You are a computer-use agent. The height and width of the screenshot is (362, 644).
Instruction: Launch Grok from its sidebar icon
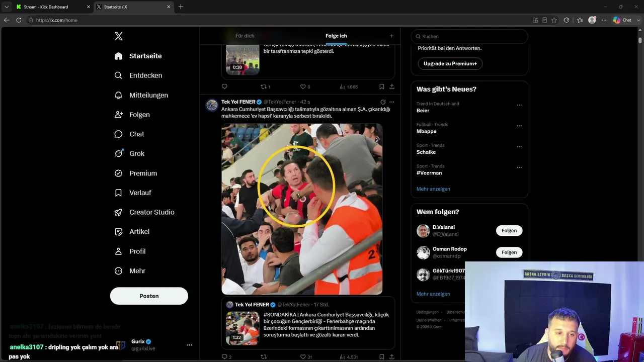point(118,154)
